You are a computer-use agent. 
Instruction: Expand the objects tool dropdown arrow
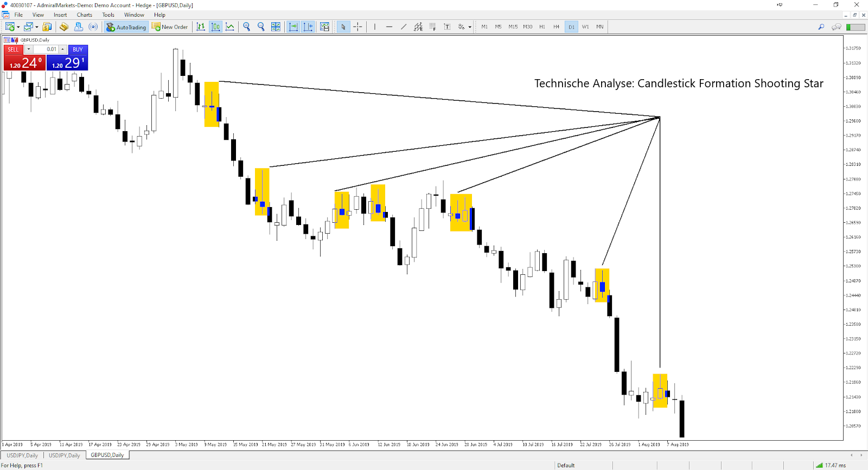pyautogui.click(x=470, y=27)
